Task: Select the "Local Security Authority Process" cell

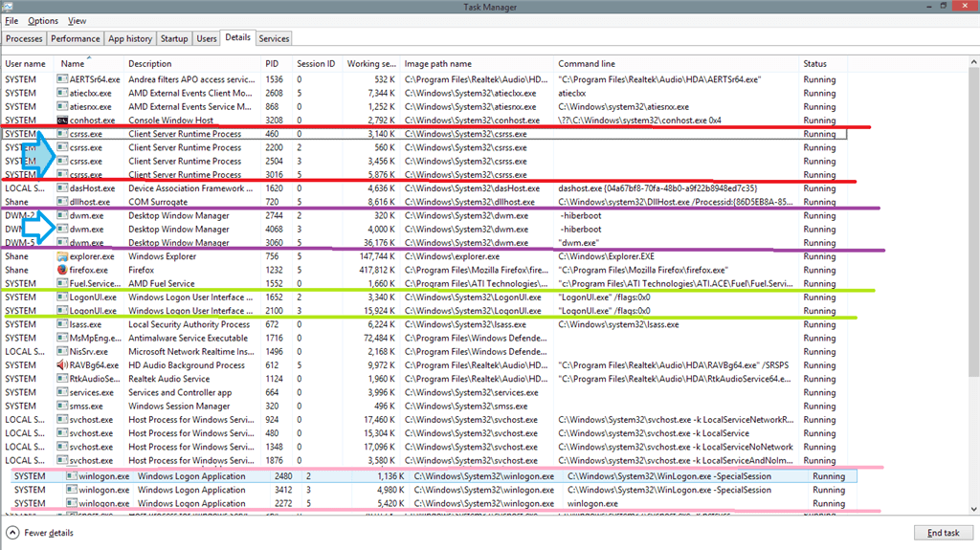Action: [x=189, y=324]
